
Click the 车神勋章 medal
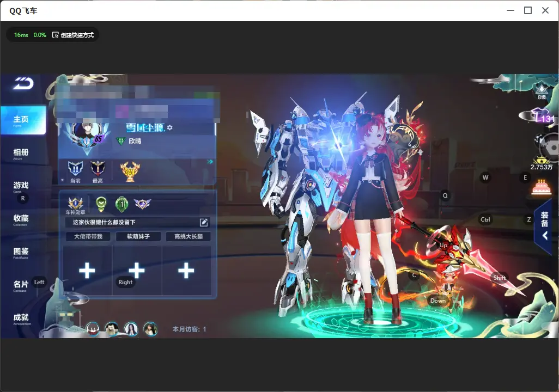click(76, 203)
